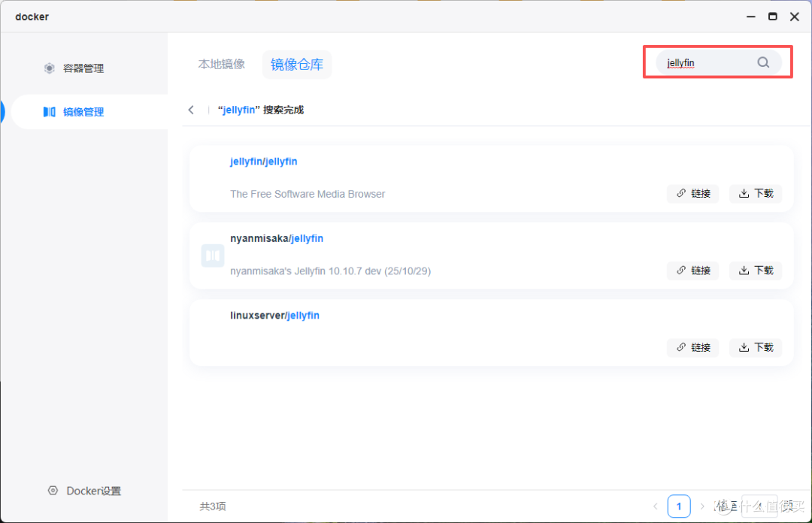Switch to the 本地镜像 tab
This screenshot has height=523, width=812.
[222, 64]
